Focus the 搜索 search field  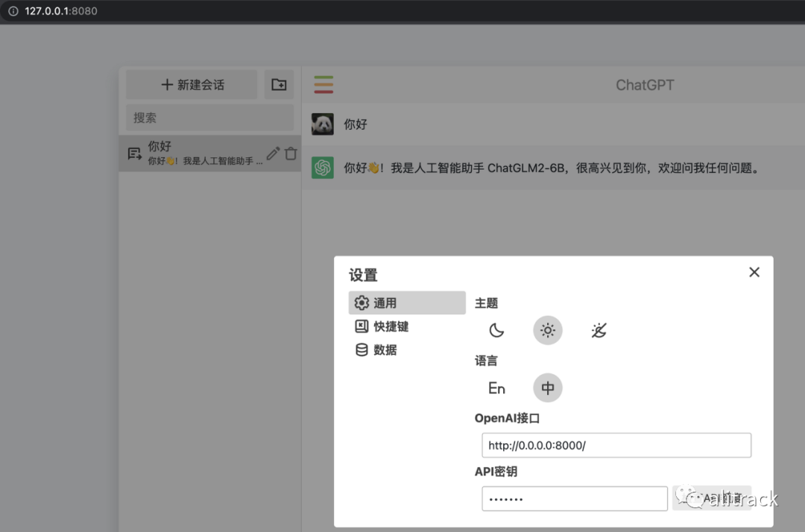coord(210,118)
